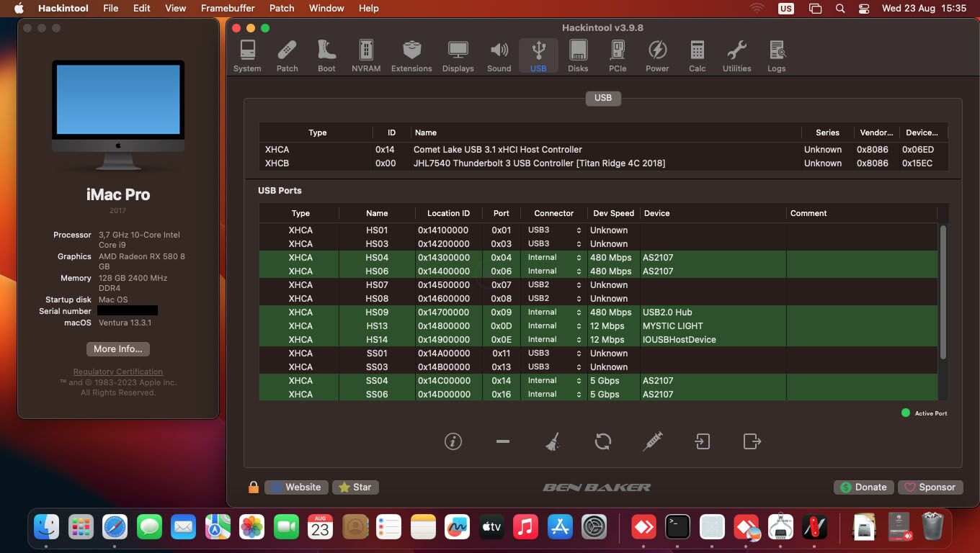Sort ports by Location ID column header
980x553 pixels.
coord(448,213)
